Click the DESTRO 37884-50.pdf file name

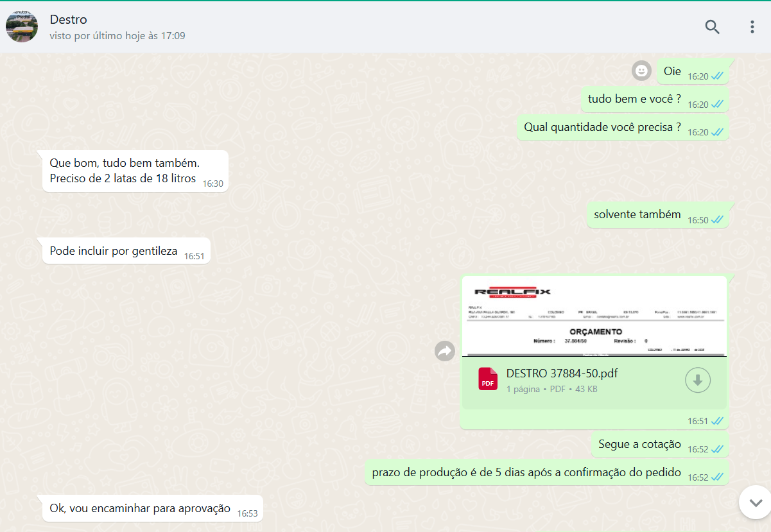[562, 373]
